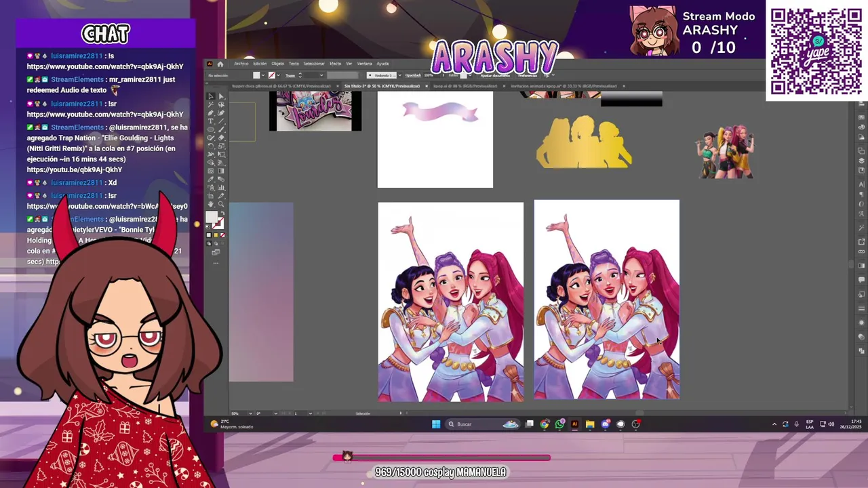Select the Ellipse shape tool
The height and width of the screenshot is (488, 868).
pos(211,129)
